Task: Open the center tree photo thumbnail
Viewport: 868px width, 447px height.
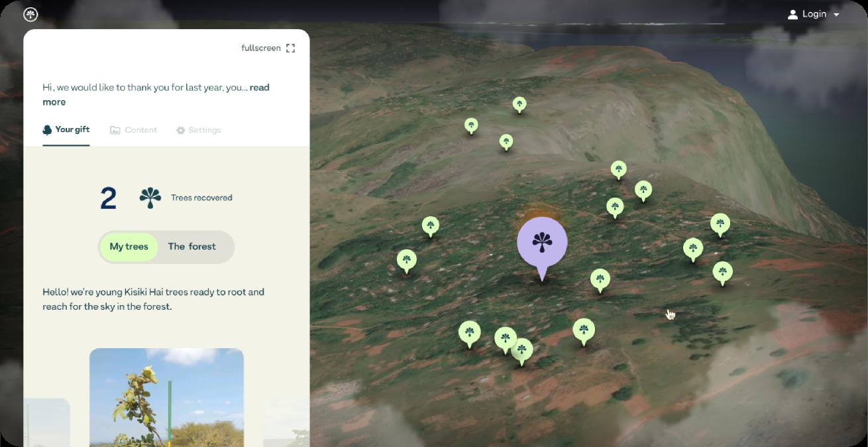Action: pyautogui.click(x=166, y=397)
